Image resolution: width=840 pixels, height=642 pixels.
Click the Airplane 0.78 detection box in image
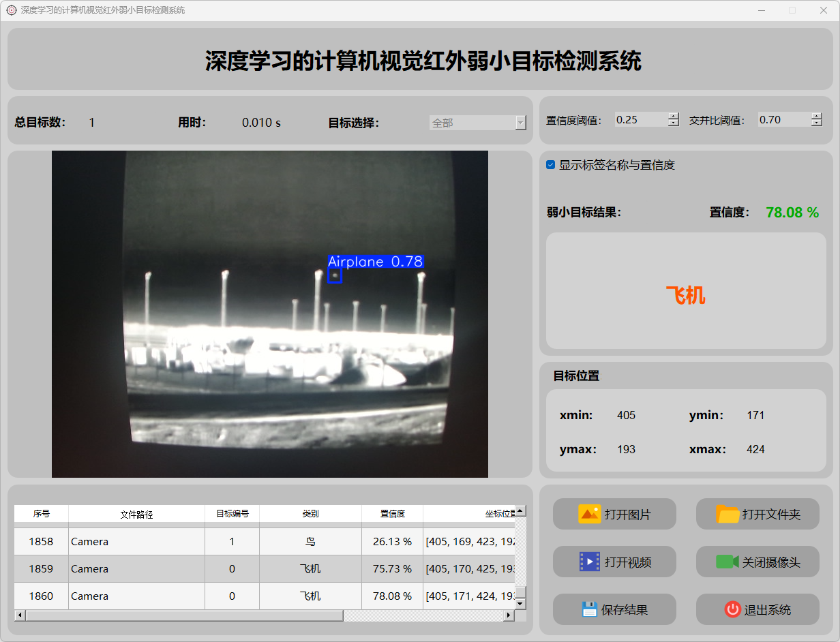(x=335, y=275)
